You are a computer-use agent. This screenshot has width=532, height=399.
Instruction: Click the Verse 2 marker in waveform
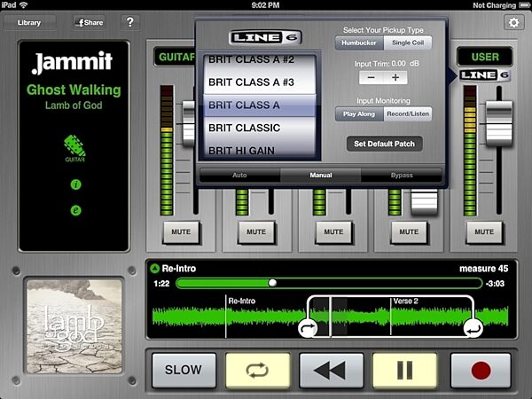tap(405, 301)
